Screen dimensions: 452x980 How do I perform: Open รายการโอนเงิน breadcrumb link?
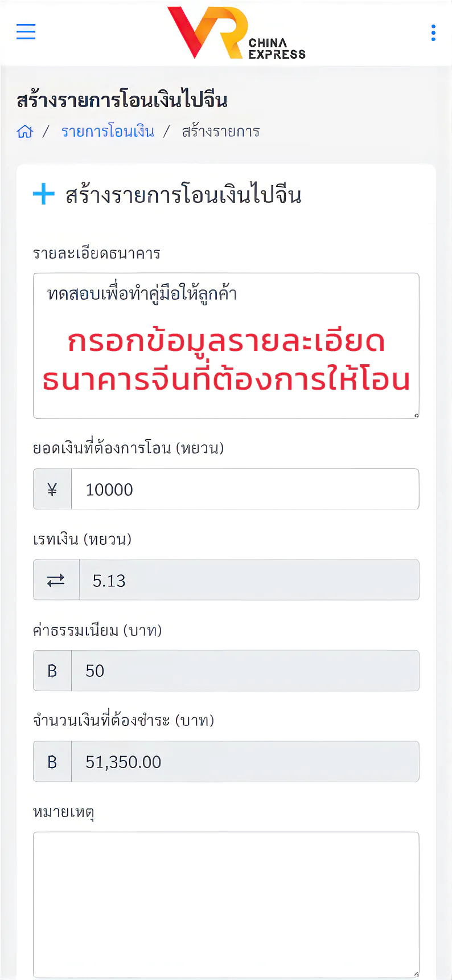point(108,132)
